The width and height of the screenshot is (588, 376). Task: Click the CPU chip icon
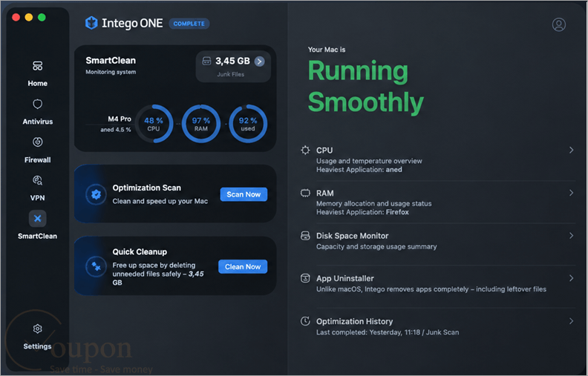(x=306, y=150)
